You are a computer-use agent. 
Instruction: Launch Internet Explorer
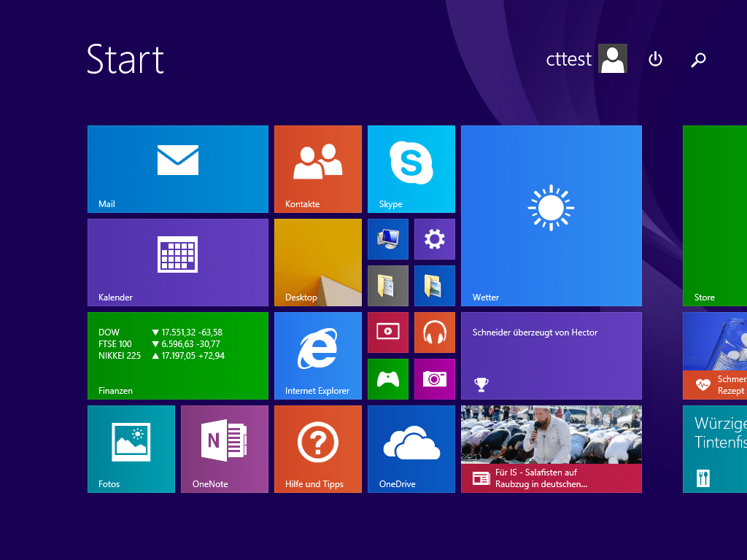[317, 355]
